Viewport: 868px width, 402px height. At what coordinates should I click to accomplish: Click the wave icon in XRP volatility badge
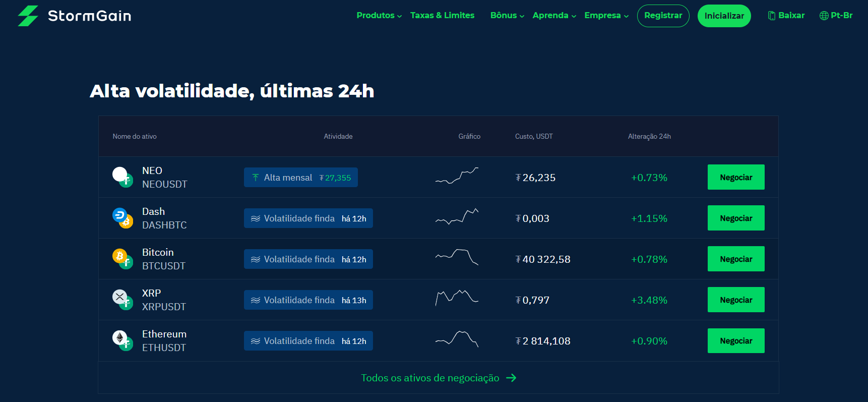[256, 300]
